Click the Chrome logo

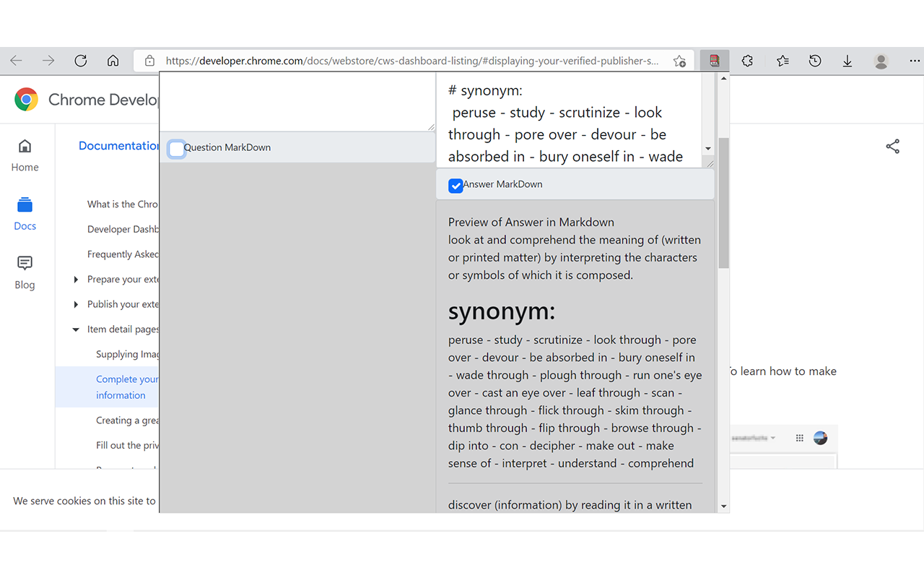(26, 99)
